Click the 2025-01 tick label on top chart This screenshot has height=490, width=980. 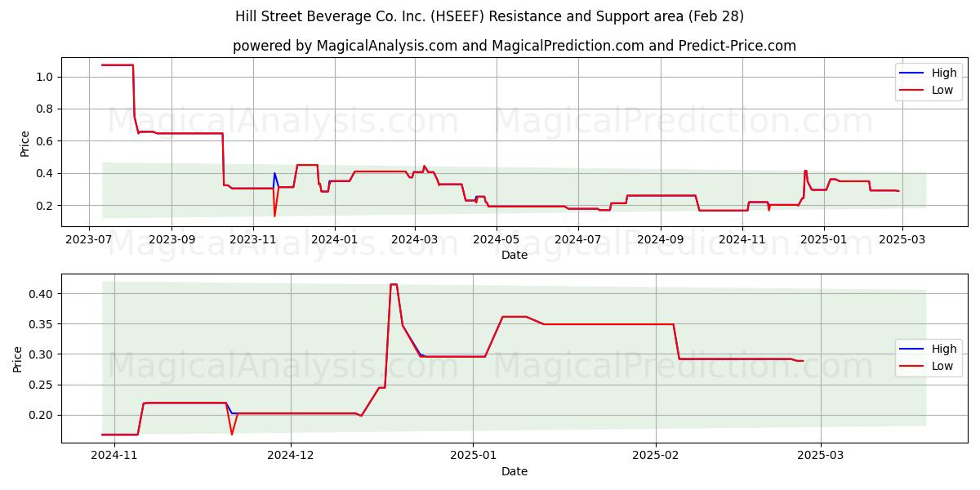823,240
